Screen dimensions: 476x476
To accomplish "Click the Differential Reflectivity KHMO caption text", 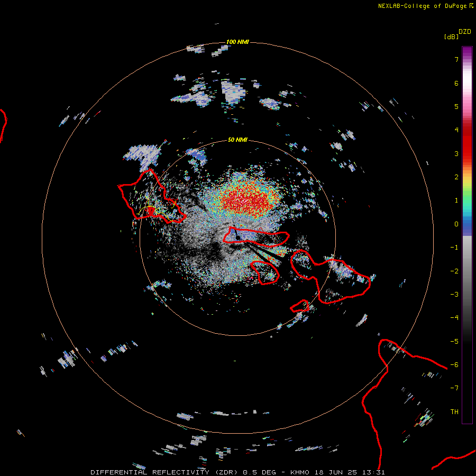I will 237,472.
